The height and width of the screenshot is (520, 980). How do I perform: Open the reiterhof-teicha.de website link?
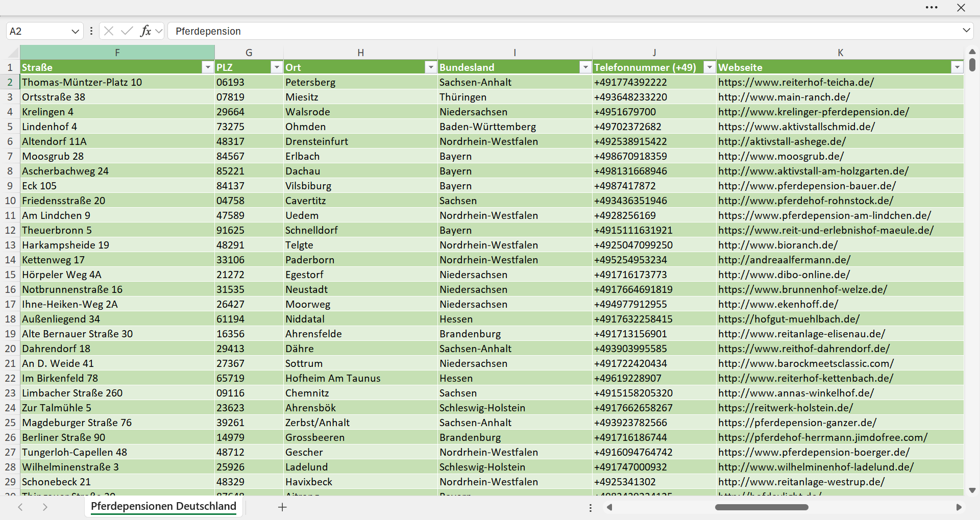point(796,82)
